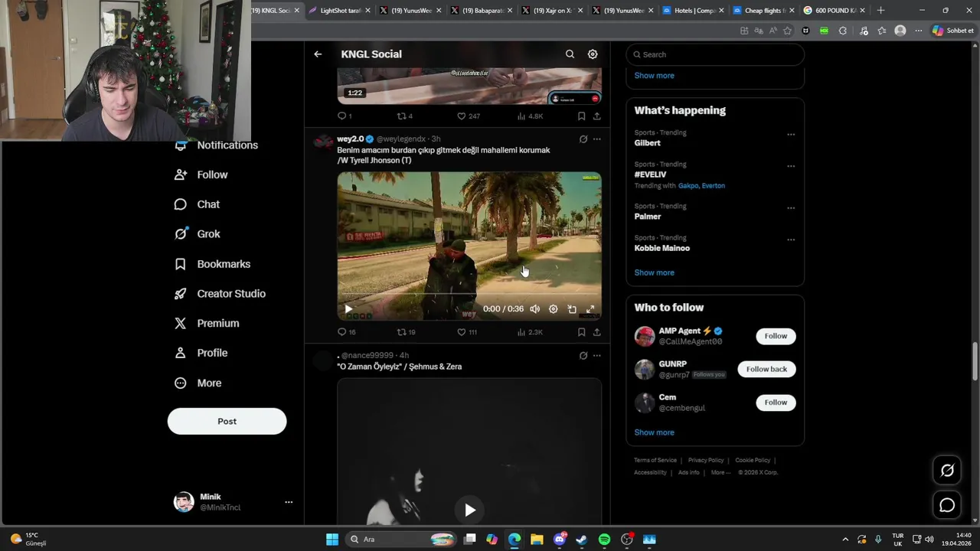Like the wey2.0 post

point(467,332)
